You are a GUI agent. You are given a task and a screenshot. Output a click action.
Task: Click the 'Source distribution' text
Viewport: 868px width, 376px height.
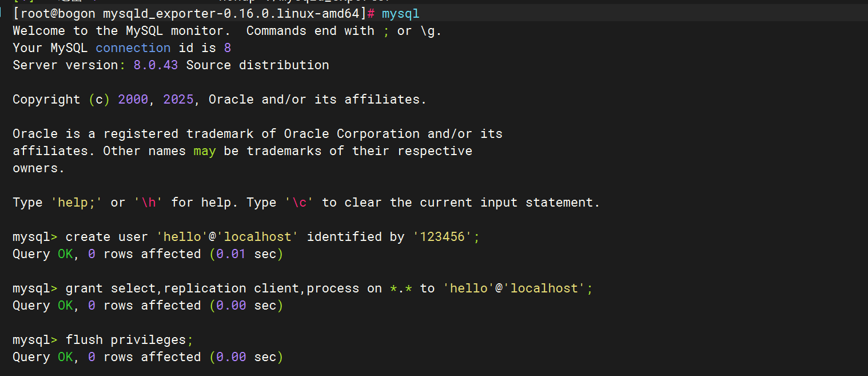tap(257, 65)
